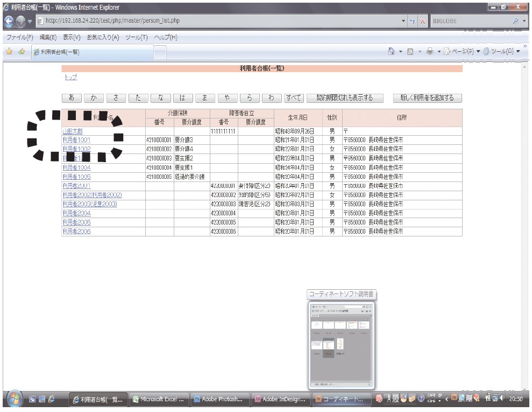Screen dimensions: 532x412
Task: Select the 利用者台帳(一覧) browser tab
Action: click(93, 52)
